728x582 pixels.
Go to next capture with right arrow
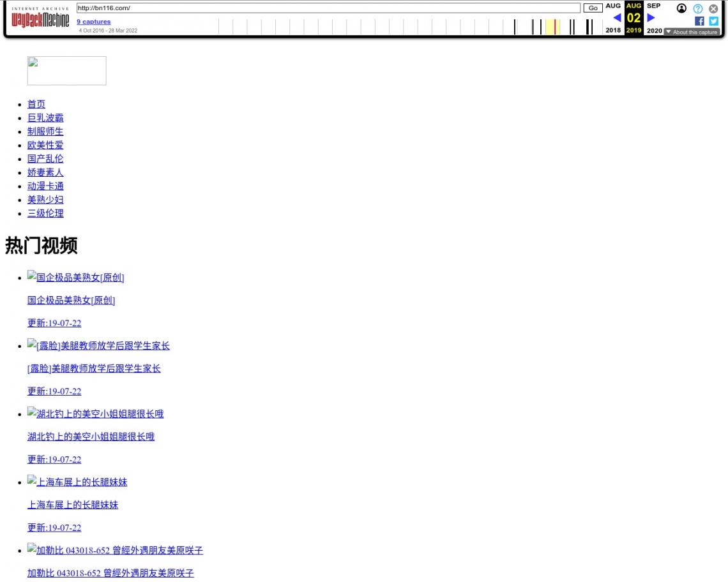coord(651,18)
